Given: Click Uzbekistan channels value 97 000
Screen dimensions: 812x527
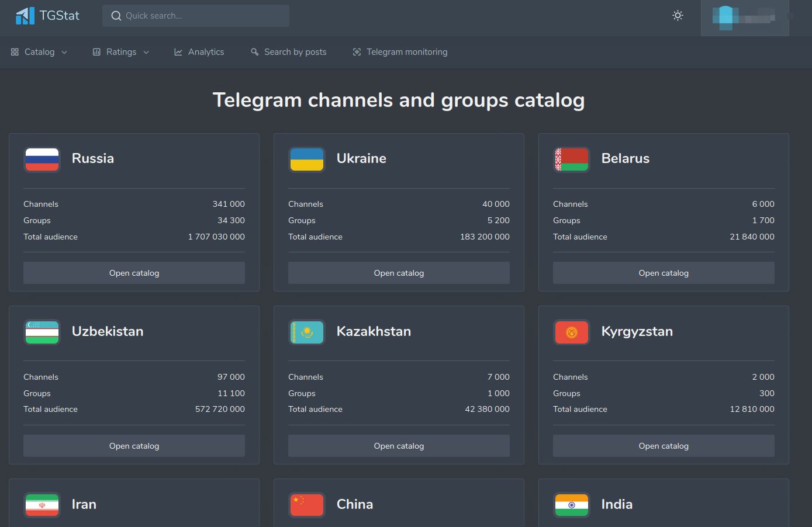Looking at the screenshot, I should [x=231, y=377].
